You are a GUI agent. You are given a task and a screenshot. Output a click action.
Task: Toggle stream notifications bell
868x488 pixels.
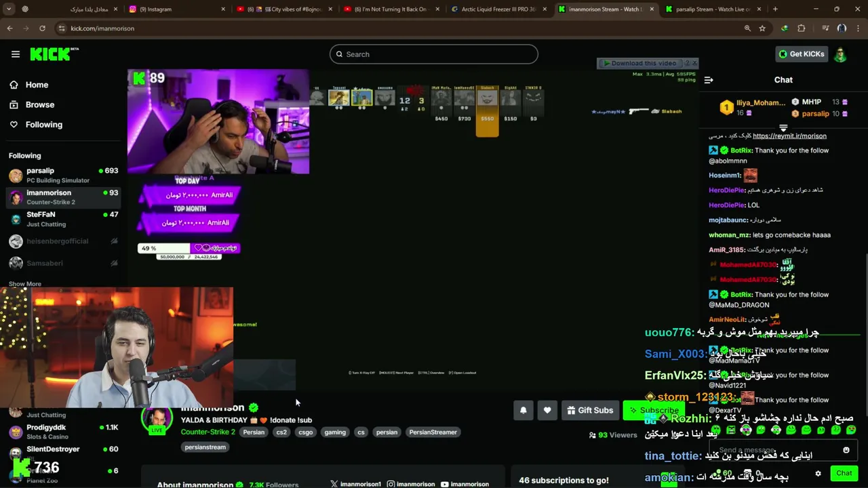pos(524,410)
